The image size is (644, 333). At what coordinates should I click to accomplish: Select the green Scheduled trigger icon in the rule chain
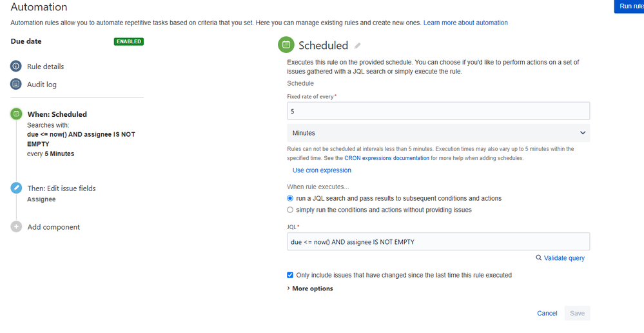point(16,114)
